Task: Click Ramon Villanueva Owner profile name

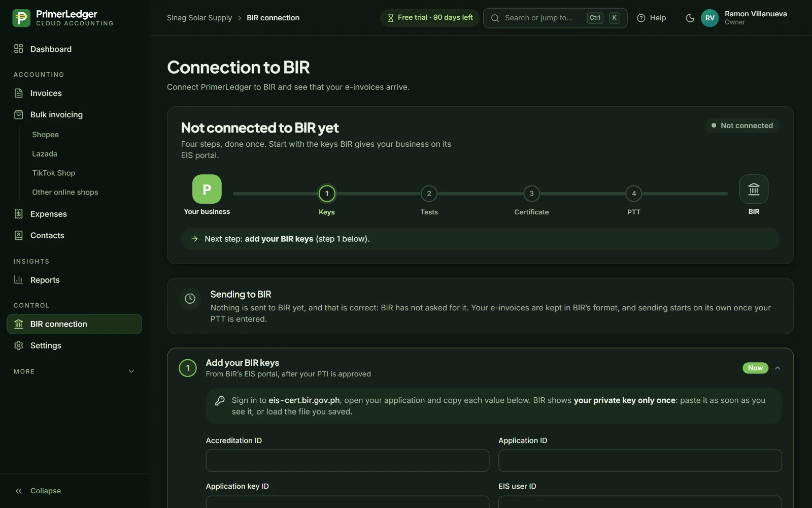Action: [756, 18]
